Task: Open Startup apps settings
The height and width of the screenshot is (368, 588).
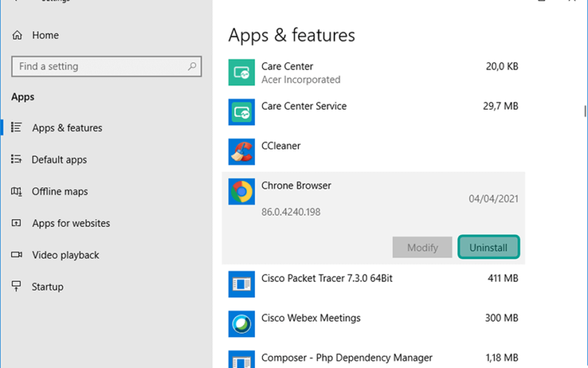Action: pyautogui.click(x=48, y=287)
